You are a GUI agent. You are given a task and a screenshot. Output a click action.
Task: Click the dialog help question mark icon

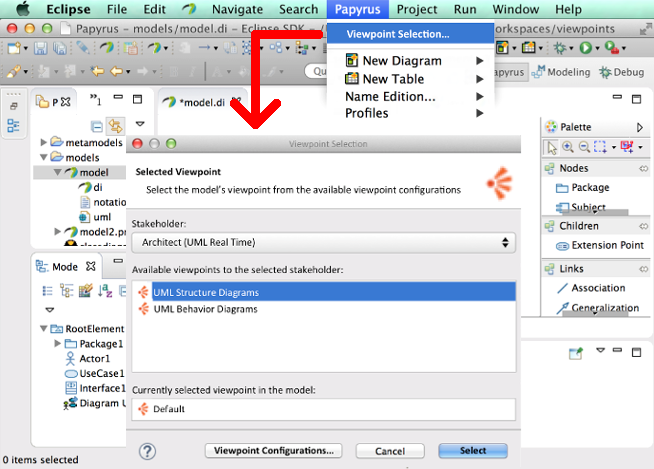point(147,451)
